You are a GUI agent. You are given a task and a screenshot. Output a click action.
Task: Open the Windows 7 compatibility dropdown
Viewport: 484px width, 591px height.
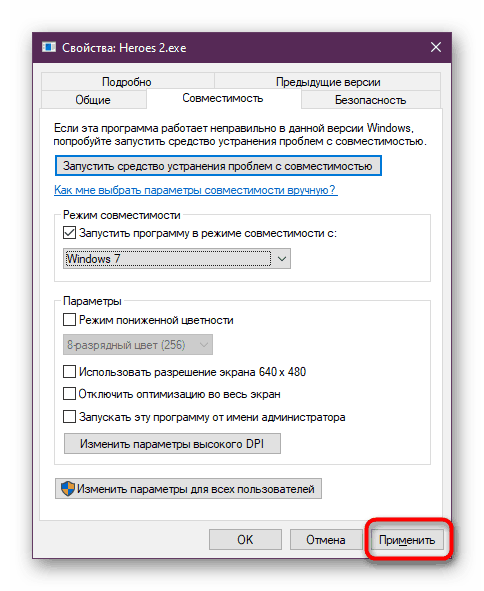click(177, 259)
